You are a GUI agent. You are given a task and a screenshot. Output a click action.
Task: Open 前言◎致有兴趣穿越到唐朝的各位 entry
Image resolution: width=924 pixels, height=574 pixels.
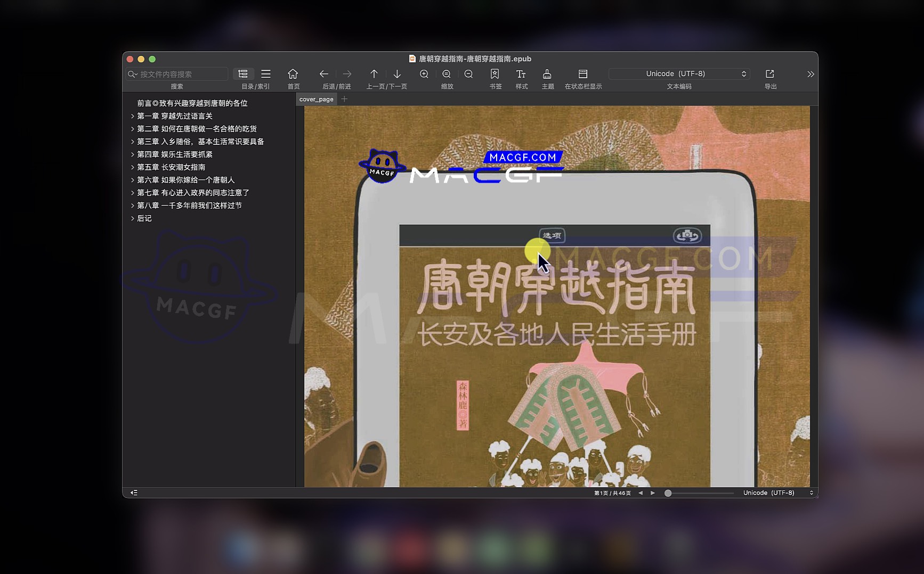tap(192, 103)
